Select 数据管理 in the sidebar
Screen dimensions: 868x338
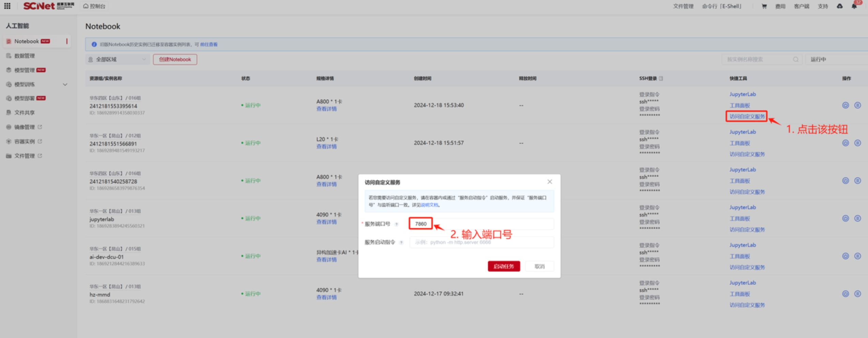[x=25, y=56]
